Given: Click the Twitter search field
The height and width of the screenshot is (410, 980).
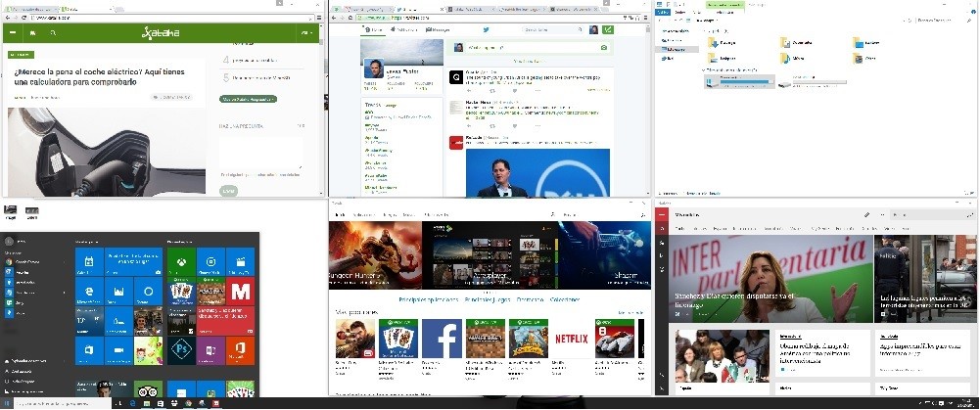Looking at the screenshot, I should click(553, 29).
